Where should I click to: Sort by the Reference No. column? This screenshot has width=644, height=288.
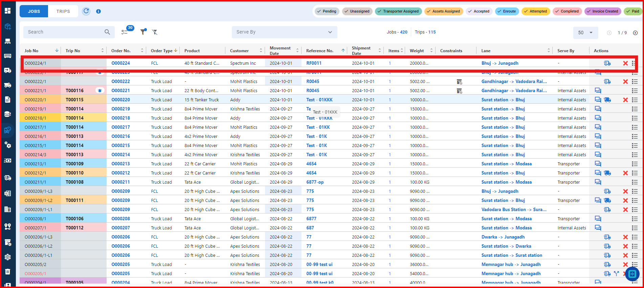[320, 51]
